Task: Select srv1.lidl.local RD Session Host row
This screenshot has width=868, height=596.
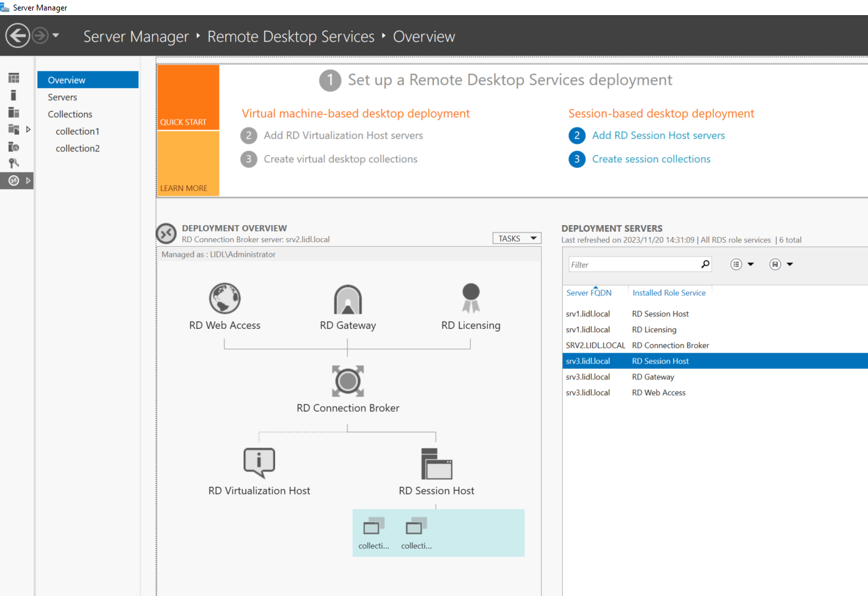Action: (x=715, y=314)
